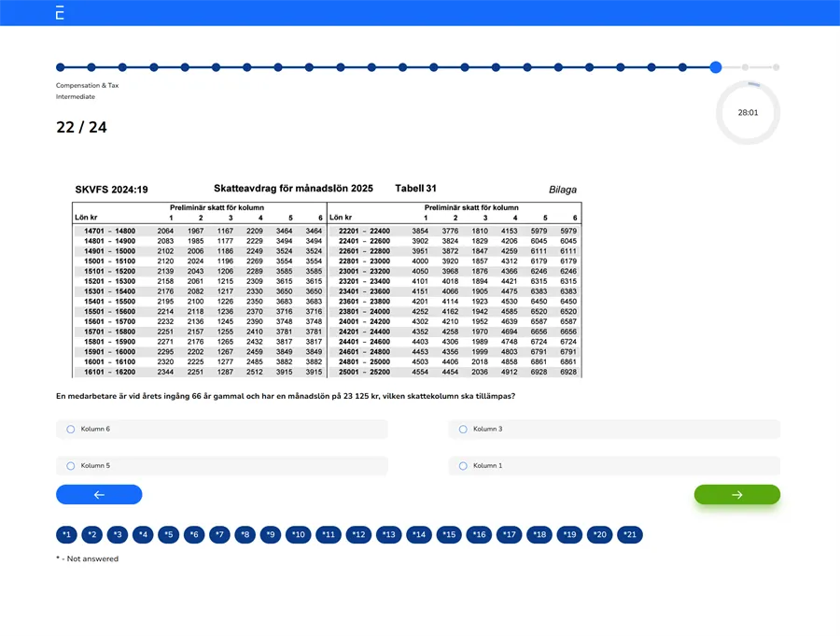840x636 pixels.
Task: Navigate to question *14
Action: (419, 535)
